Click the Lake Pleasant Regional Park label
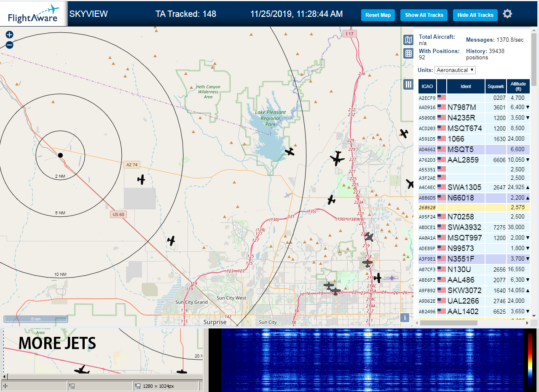539x392 pixels. [271, 118]
